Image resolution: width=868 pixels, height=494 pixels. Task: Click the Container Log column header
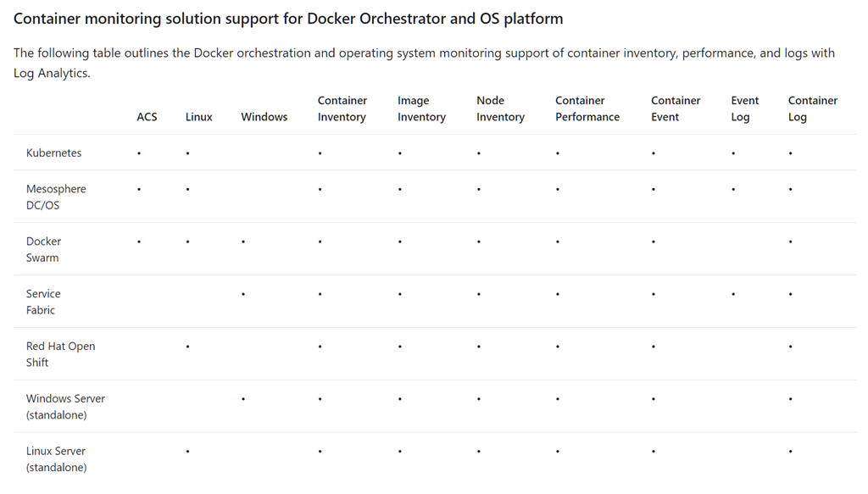tap(812, 108)
